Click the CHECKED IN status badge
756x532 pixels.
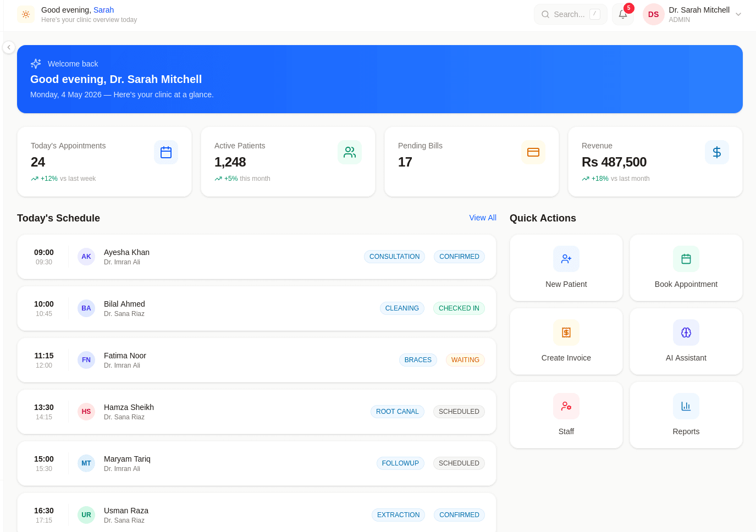[x=459, y=308]
